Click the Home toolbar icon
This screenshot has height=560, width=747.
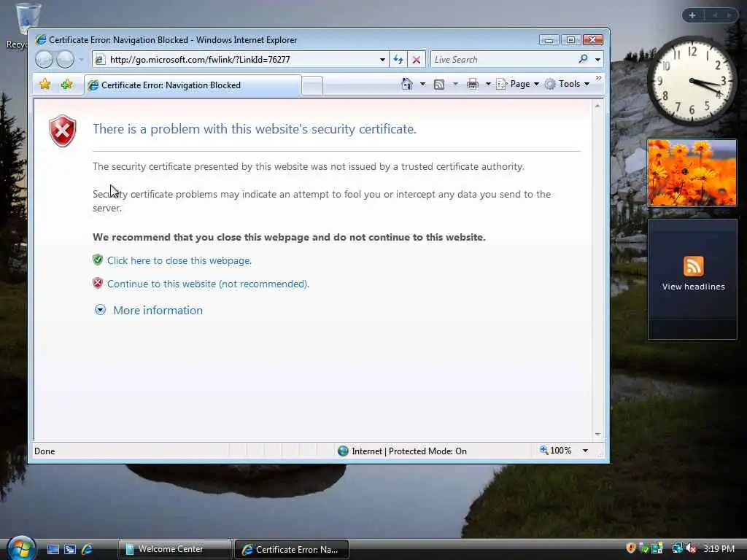407,85
